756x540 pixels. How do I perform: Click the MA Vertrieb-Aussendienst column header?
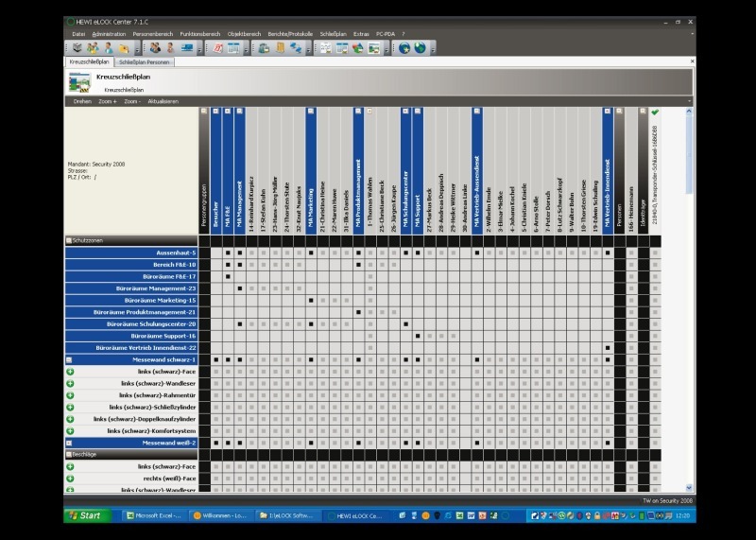tap(477, 171)
